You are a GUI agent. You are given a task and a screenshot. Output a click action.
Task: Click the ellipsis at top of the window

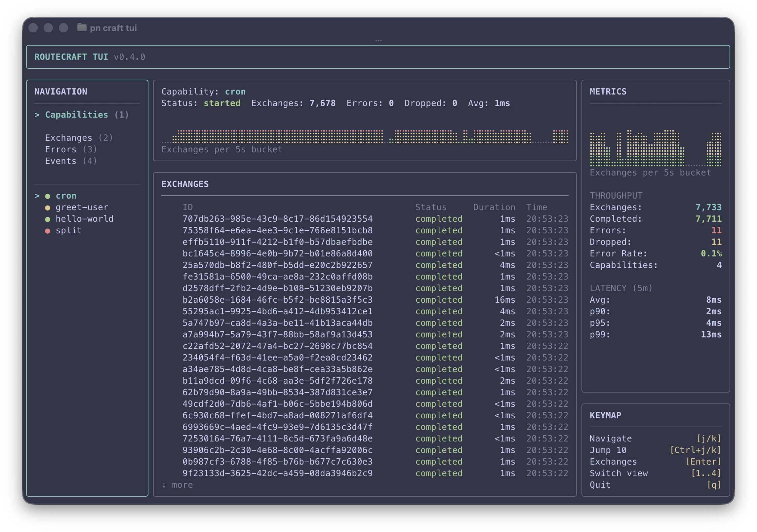(x=379, y=40)
